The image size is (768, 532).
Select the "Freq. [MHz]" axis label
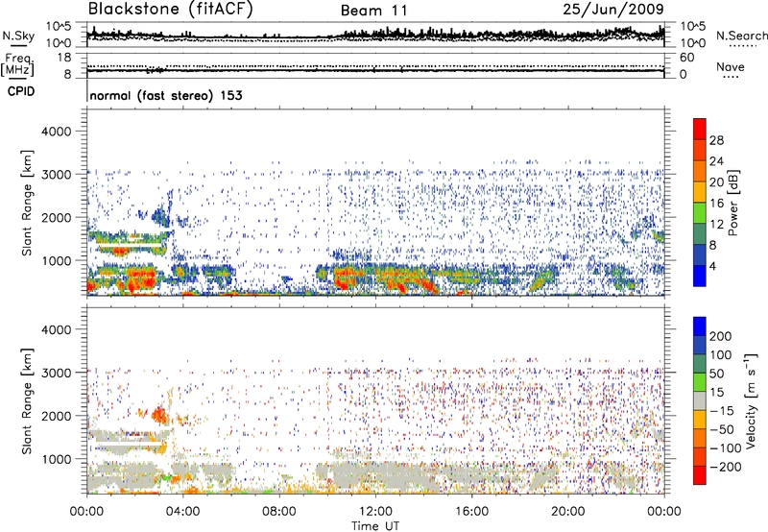click(17, 66)
